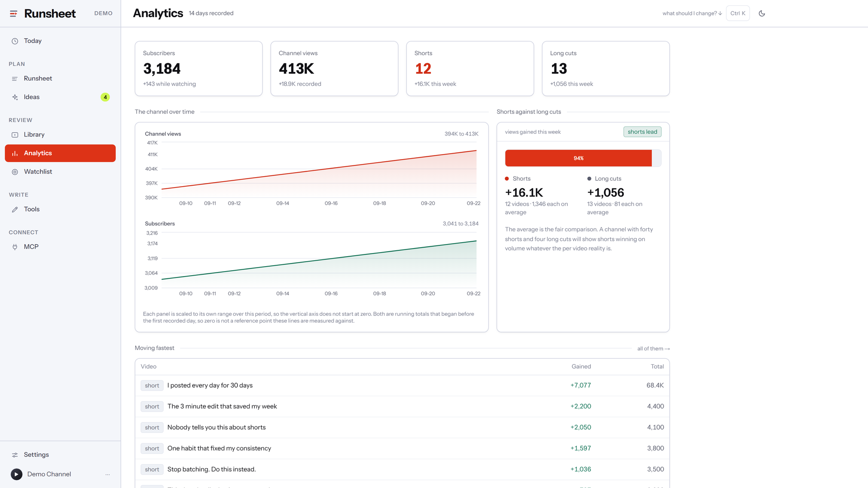Image resolution: width=868 pixels, height=488 pixels.
Task: Click the 94% shorts progress bar
Action: coord(583,158)
